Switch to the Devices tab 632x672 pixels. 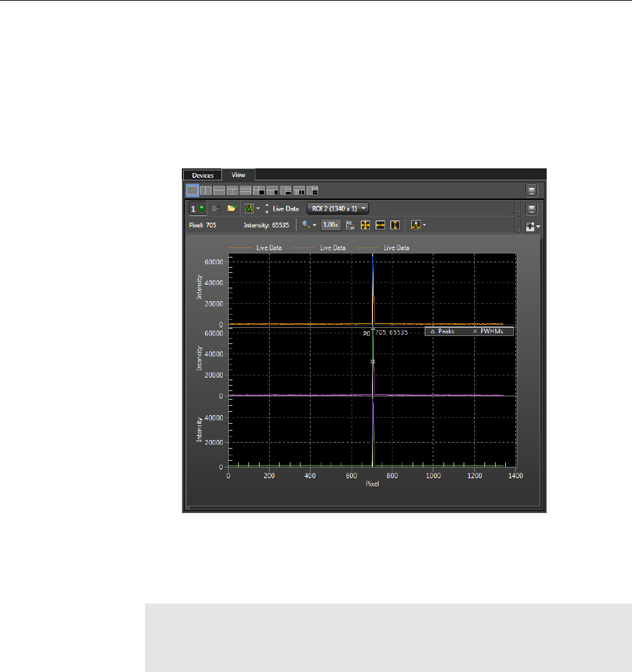[203, 175]
